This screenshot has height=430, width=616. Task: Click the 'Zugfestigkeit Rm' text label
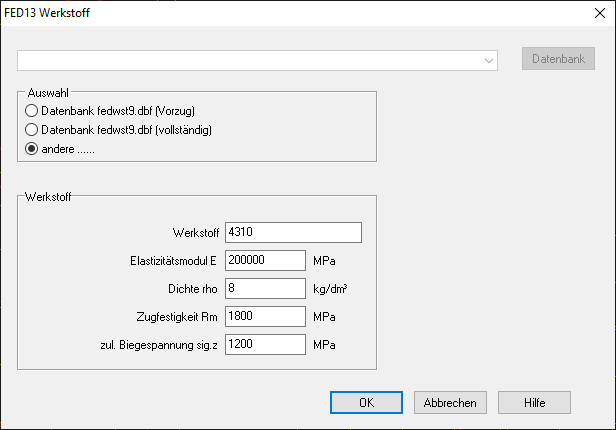click(x=174, y=316)
